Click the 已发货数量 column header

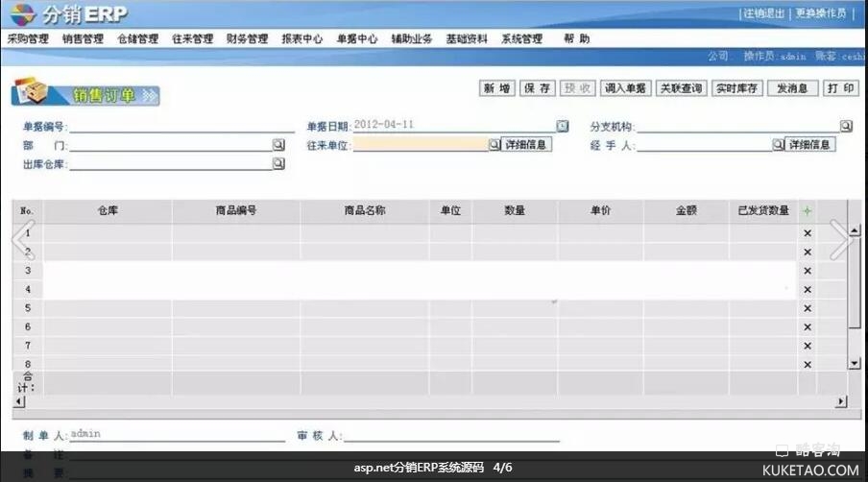pyautogui.click(x=763, y=211)
